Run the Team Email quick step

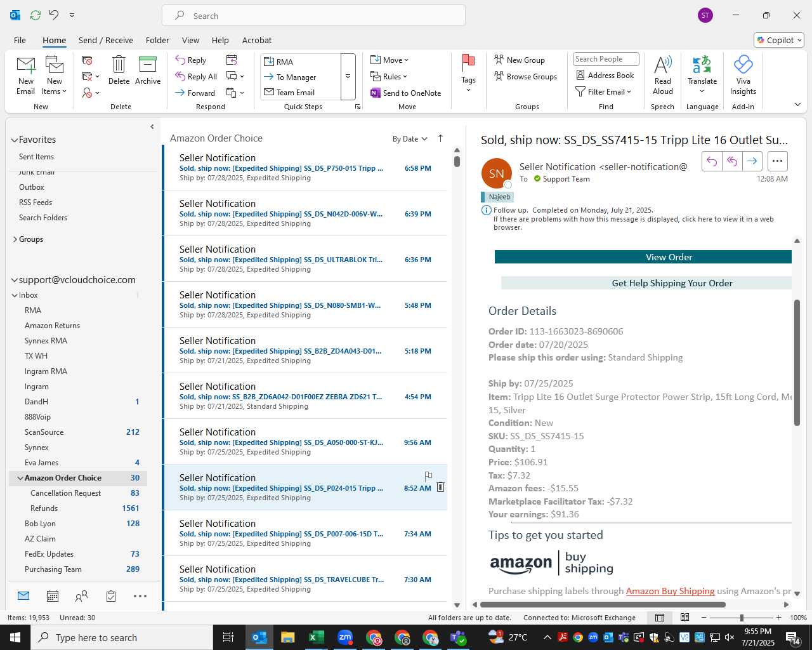(301, 92)
